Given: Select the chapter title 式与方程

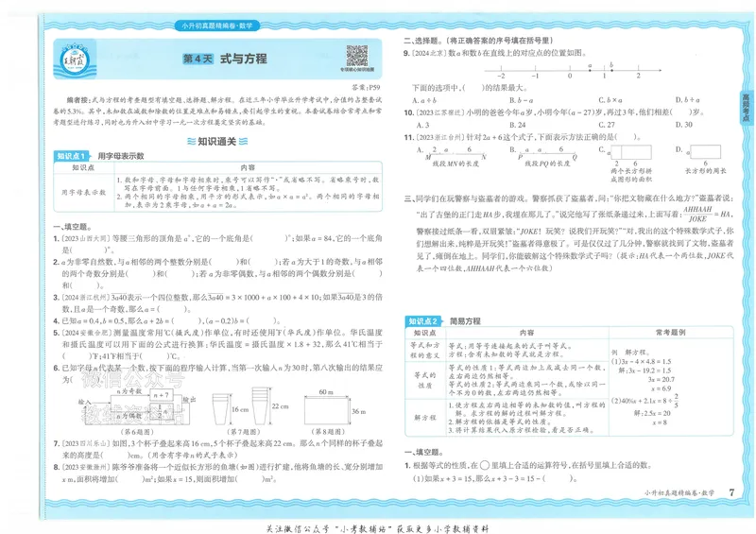Looking at the screenshot, I should click(x=244, y=59).
